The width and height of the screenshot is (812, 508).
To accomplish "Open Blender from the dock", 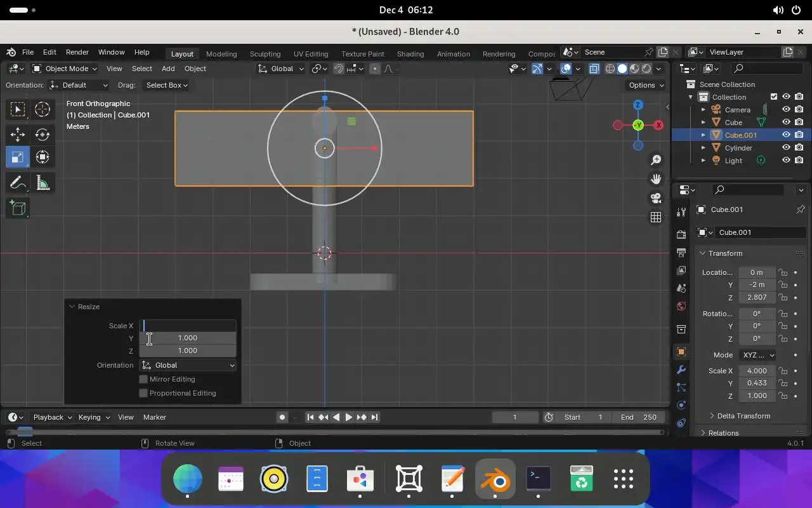I will pyautogui.click(x=495, y=479).
